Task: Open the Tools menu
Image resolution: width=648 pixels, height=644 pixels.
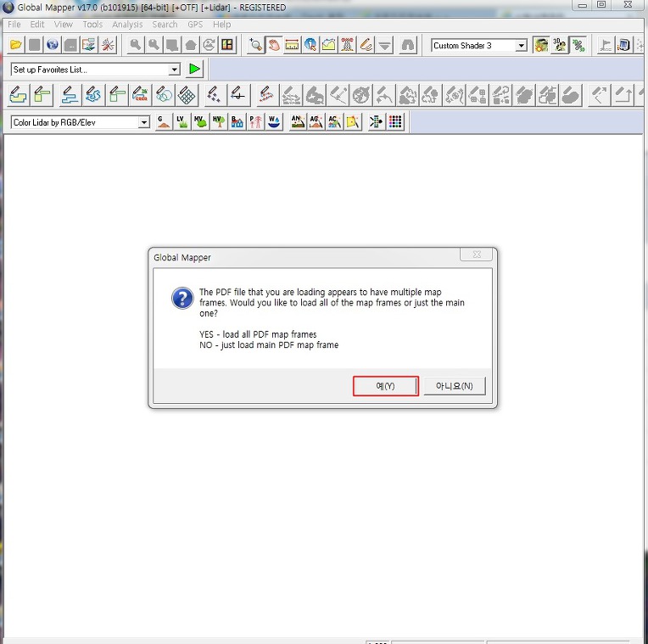Action: tap(92, 25)
